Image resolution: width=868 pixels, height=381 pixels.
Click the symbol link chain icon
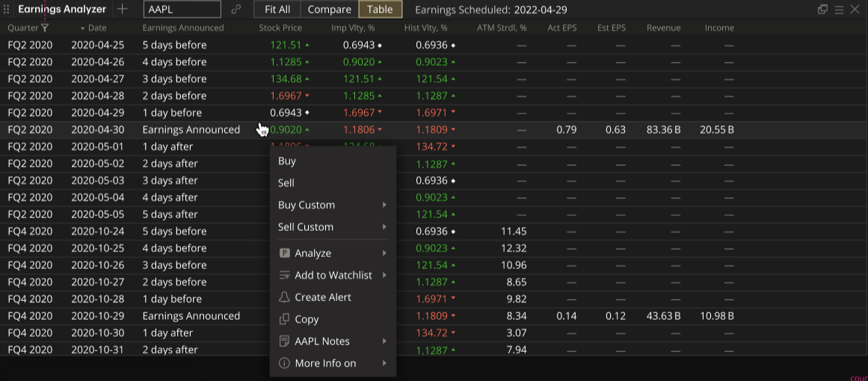236,10
